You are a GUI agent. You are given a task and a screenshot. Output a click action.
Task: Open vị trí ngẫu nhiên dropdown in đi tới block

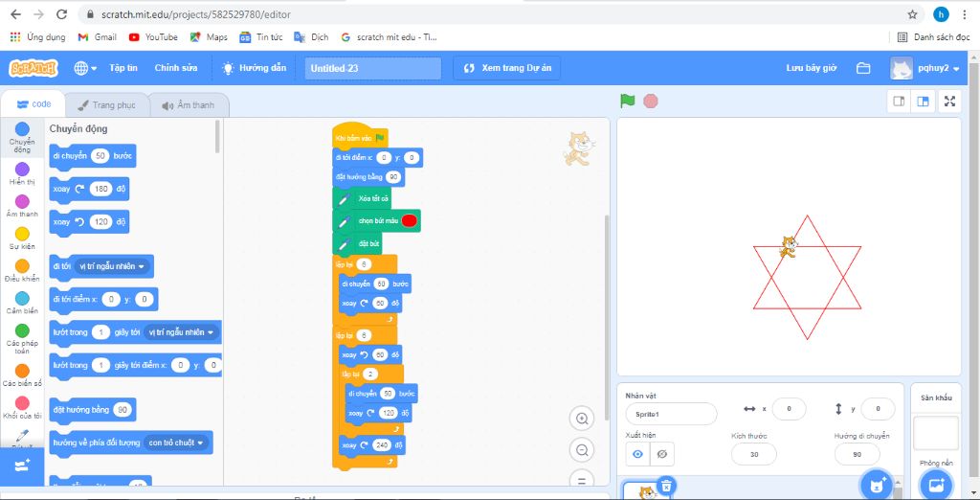tap(113, 266)
